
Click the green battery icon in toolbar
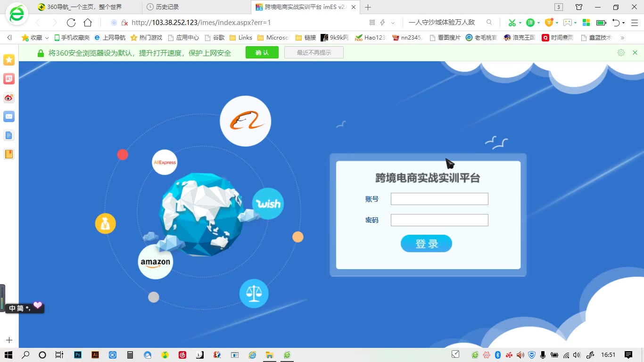601,23
